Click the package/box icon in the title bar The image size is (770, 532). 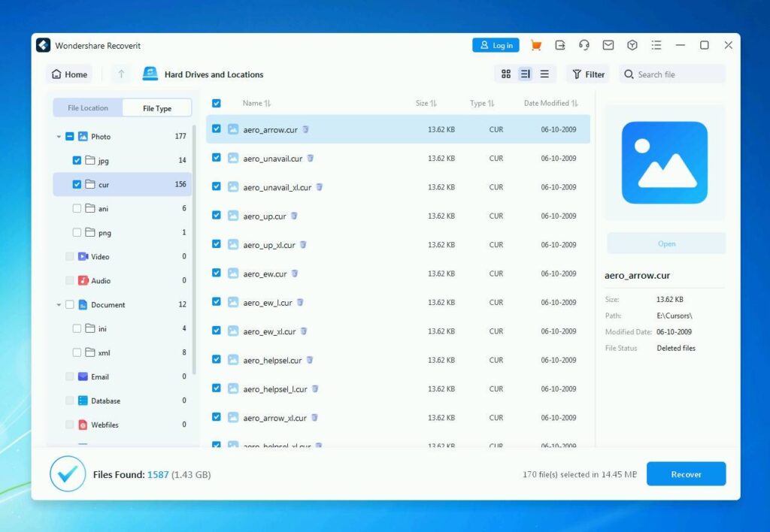[632, 45]
